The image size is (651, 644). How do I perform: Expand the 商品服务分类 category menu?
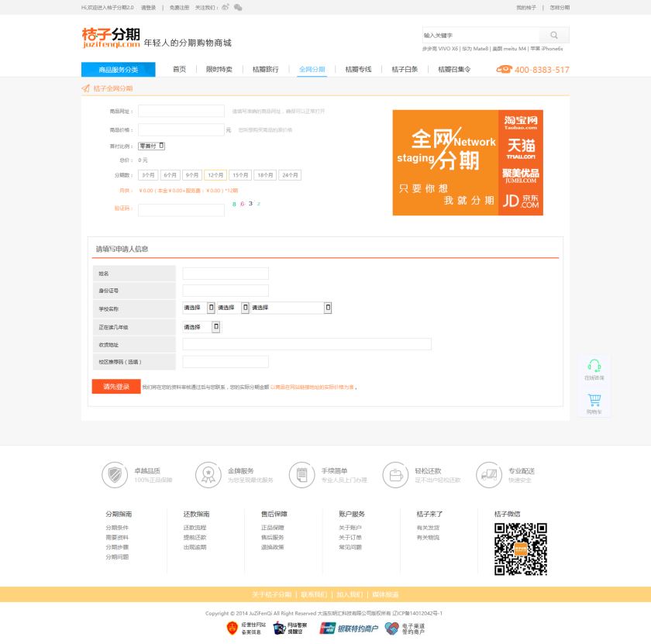(x=119, y=69)
